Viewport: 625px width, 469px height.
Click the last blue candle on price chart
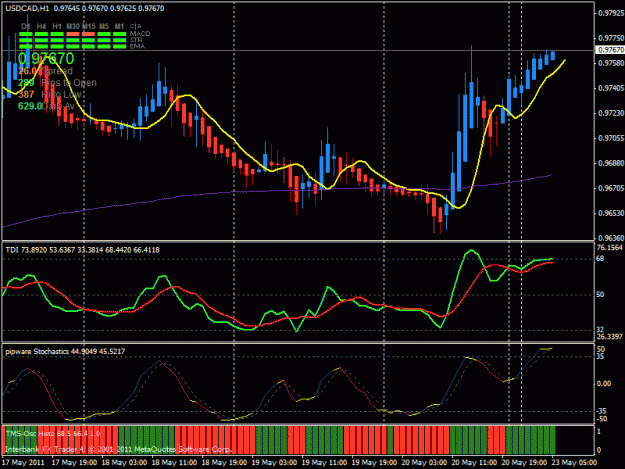pyautogui.click(x=553, y=55)
